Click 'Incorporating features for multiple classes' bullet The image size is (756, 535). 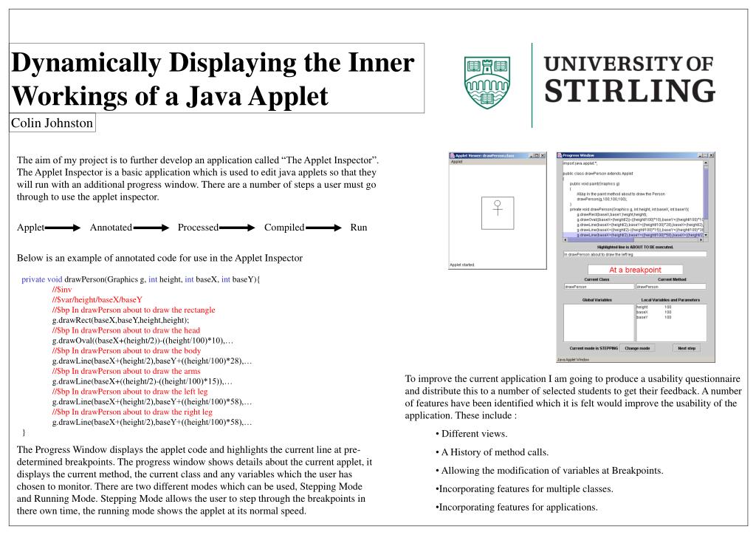[524, 488]
